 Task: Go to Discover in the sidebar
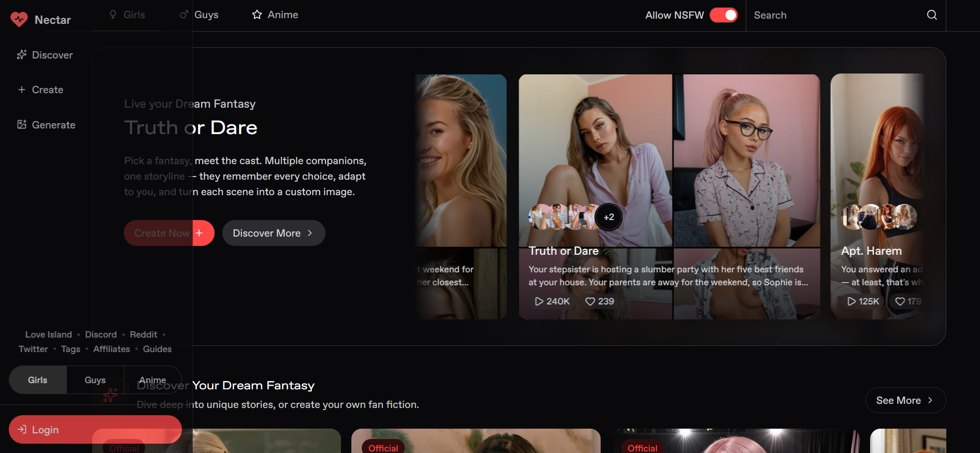(x=45, y=55)
